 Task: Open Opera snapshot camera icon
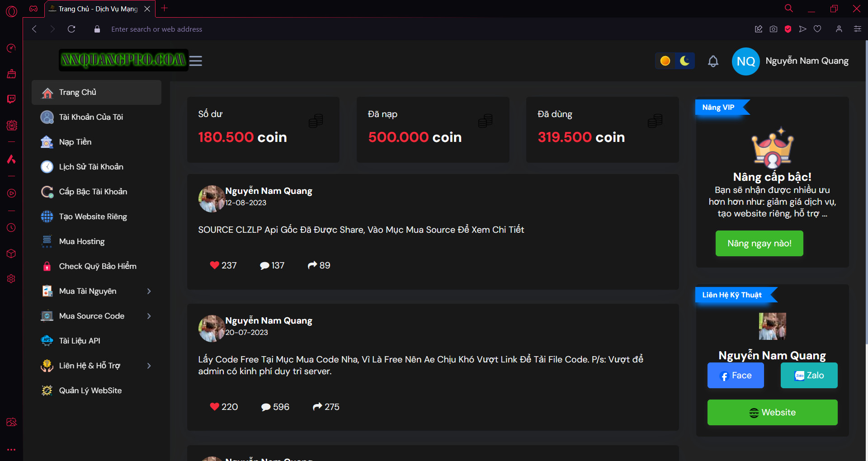coord(774,29)
